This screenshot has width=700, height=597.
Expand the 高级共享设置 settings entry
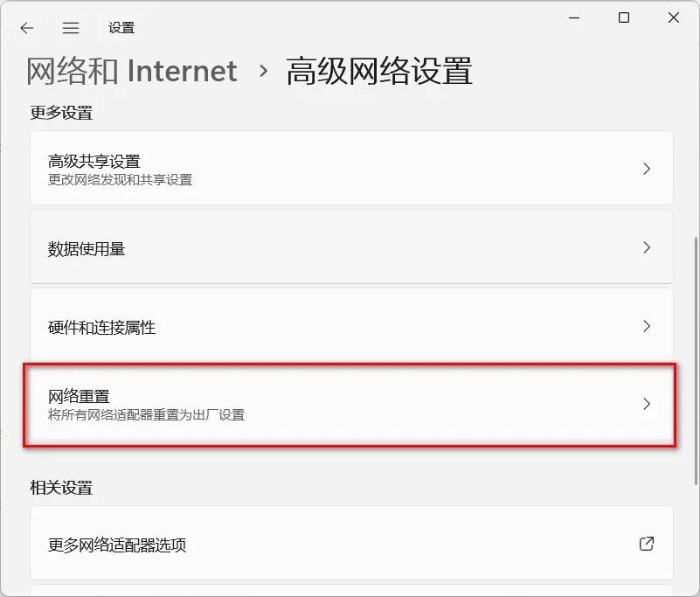click(350, 168)
